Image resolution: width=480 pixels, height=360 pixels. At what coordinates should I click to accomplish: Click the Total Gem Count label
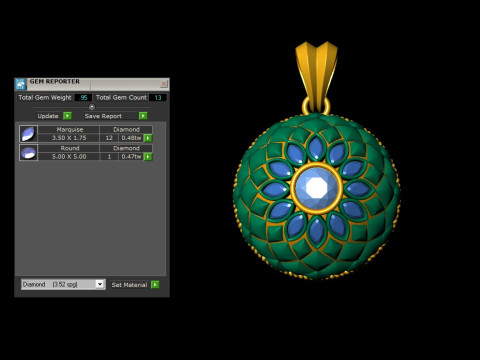[x=121, y=98]
